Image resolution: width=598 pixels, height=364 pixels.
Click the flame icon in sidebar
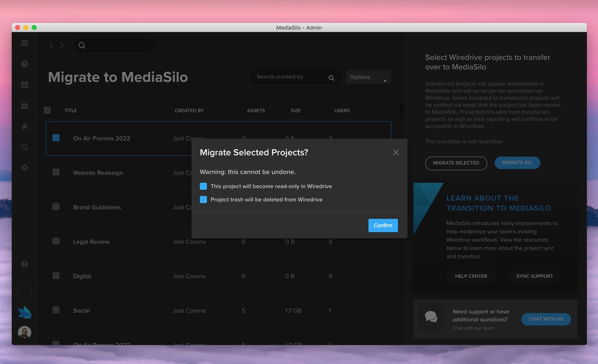pyautogui.click(x=25, y=126)
